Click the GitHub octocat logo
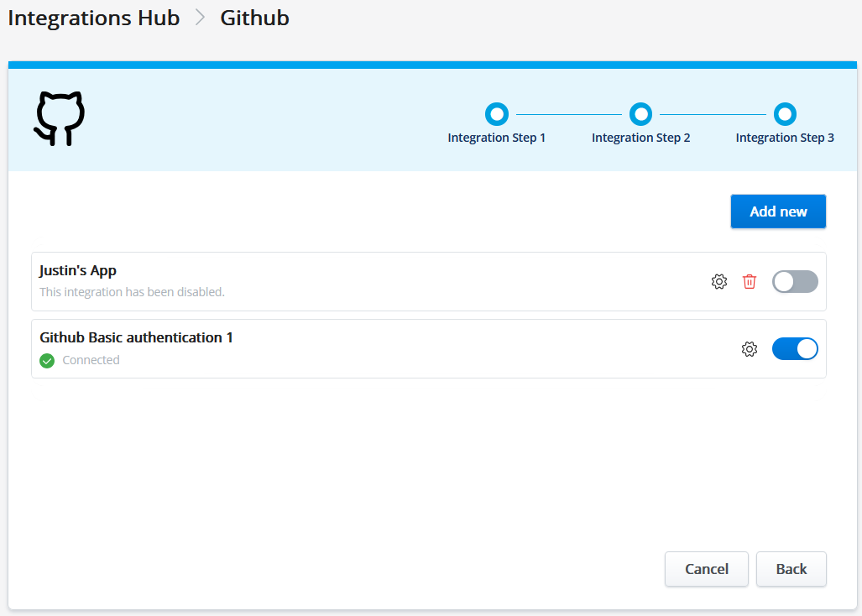The width and height of the screenshot is (862, 616). pos(60,118)
